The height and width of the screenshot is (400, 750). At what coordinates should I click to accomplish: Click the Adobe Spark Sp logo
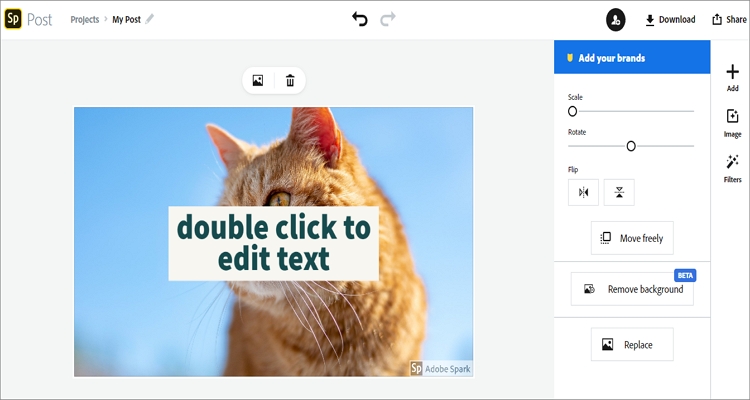tap(13, 20)
